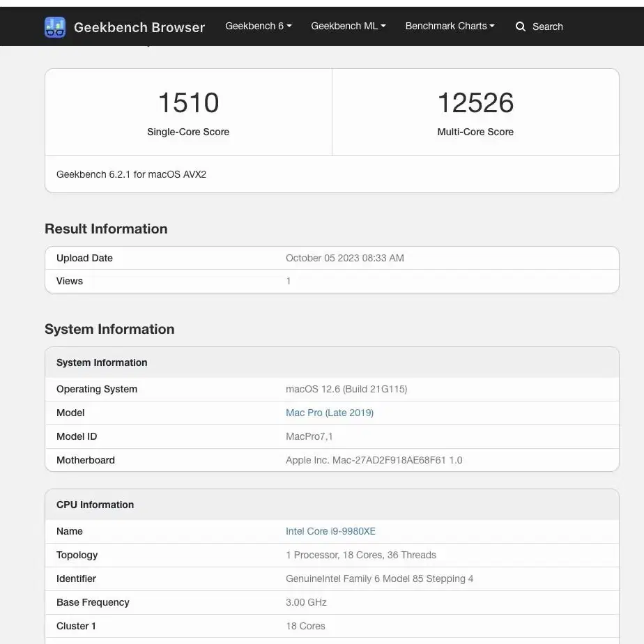
Task: Open the Intel Core i9-9980XE link
Action: click(x=330, y=531)
